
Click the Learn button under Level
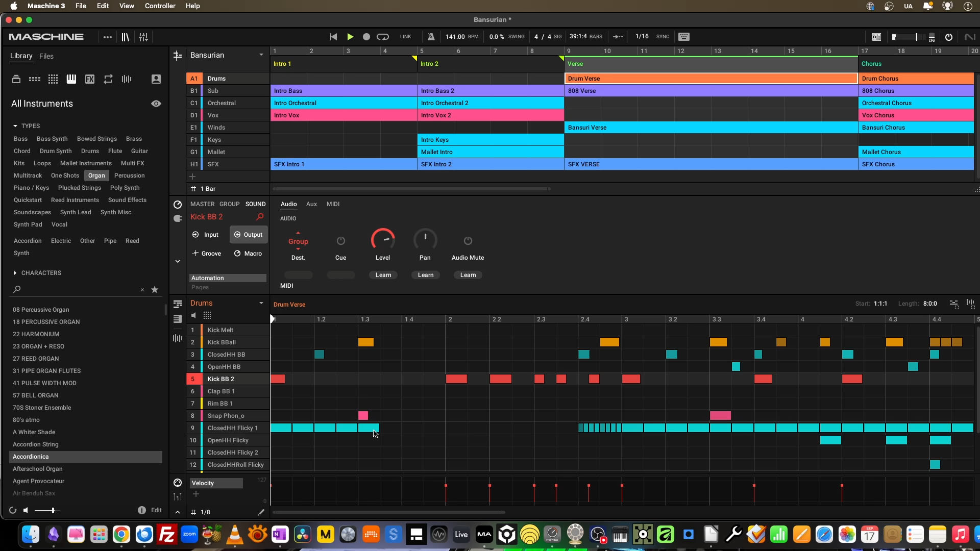tap(383, 275)
